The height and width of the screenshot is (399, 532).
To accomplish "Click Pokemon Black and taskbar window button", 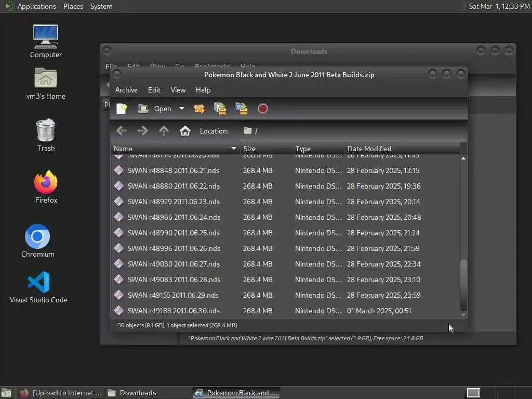I will pyautogui.click(x=236, y=393).
